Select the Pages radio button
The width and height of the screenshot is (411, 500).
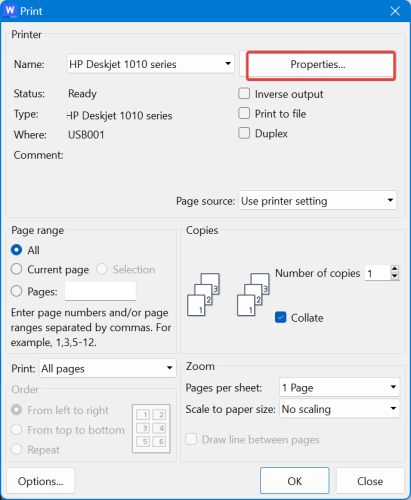point(16,291)
